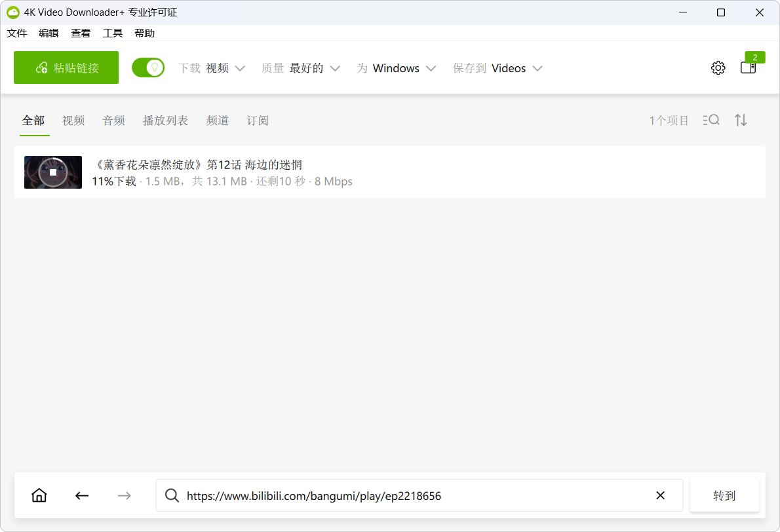Click the green 粘贴链接 paste link button
Image resolution: width=780 pixels, height=532 pixels.
point(66,67)
